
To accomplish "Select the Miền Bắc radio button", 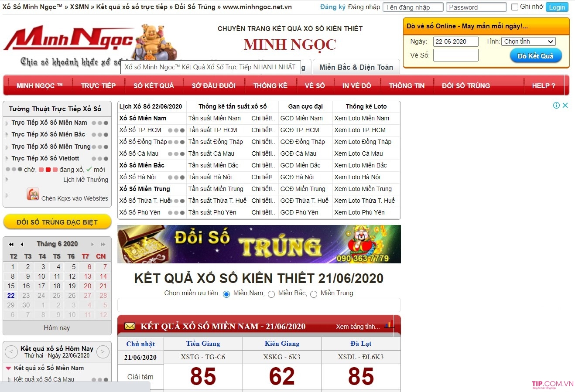I will [271, 294].
